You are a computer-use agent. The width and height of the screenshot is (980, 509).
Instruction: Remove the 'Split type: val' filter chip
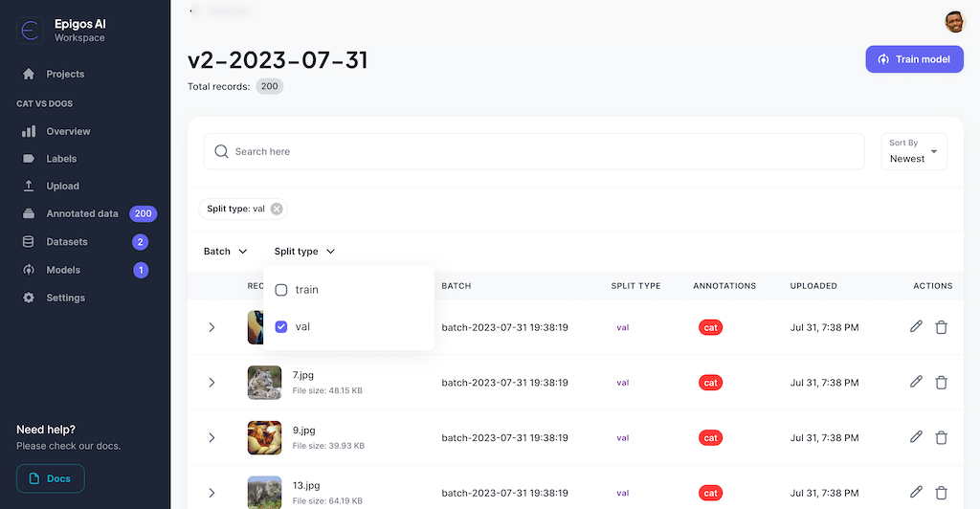pos(277,209)
